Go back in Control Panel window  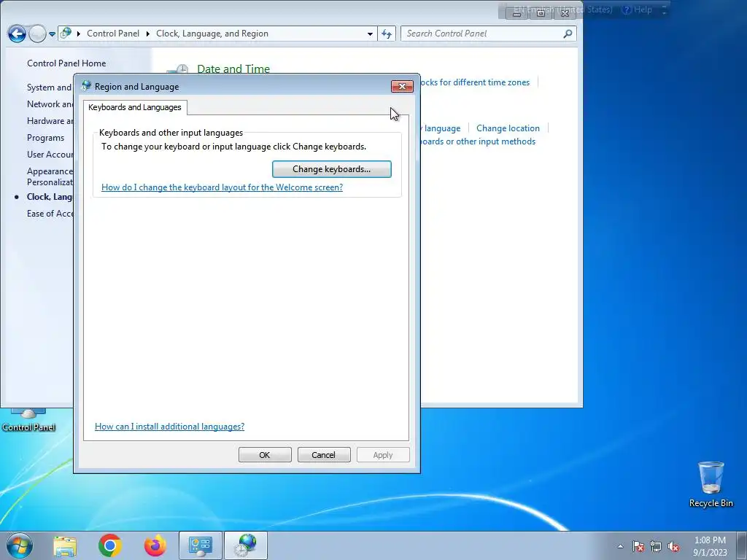[x=18, y=34]
